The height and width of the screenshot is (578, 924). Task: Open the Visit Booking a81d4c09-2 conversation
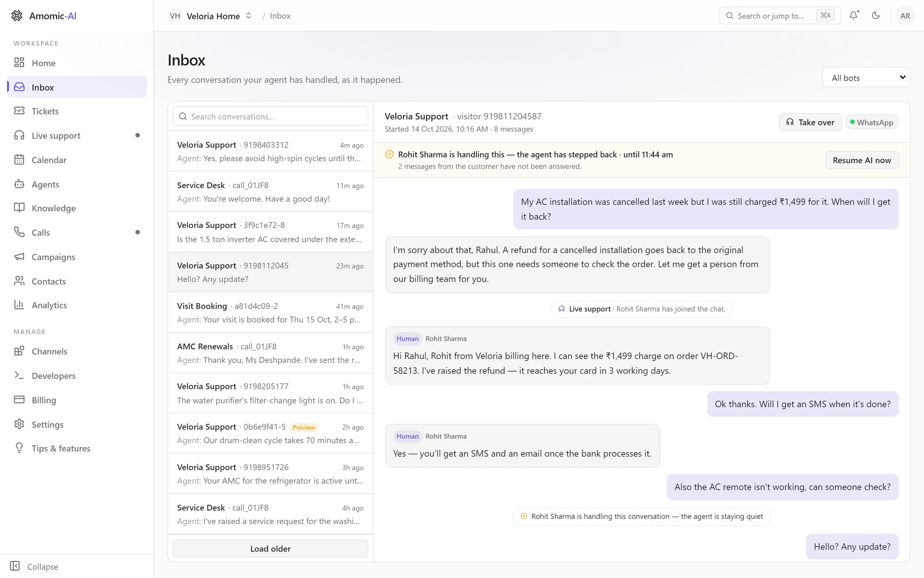click(270, 312)
